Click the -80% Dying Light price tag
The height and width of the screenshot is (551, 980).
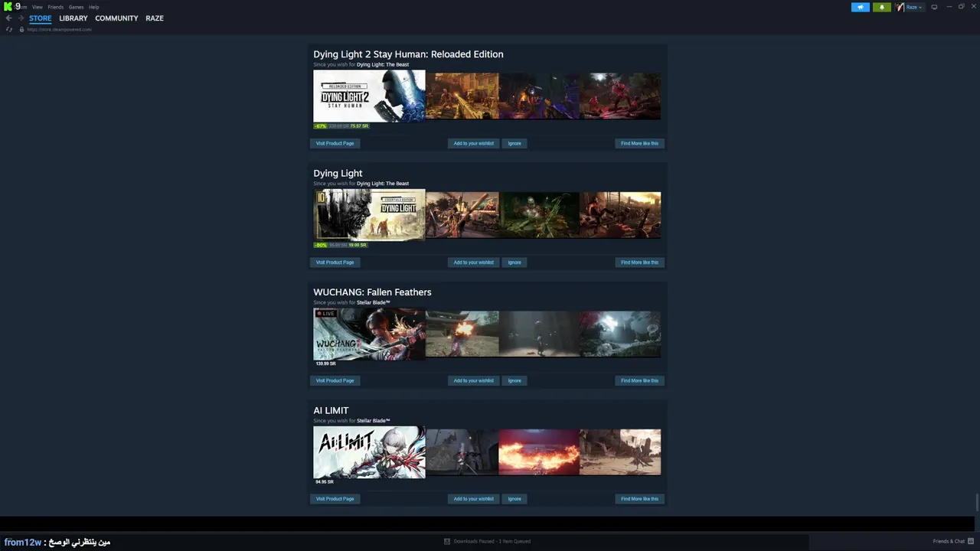341,245
